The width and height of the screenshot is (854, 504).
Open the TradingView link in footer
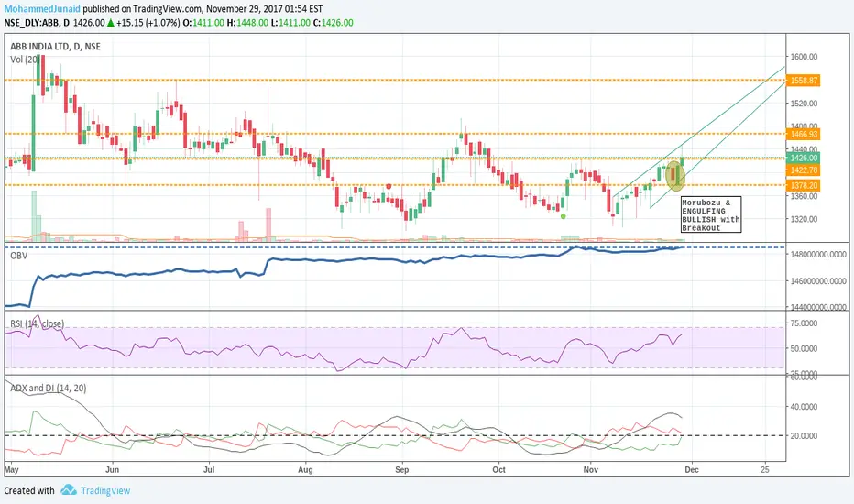[x=105, y=490]
